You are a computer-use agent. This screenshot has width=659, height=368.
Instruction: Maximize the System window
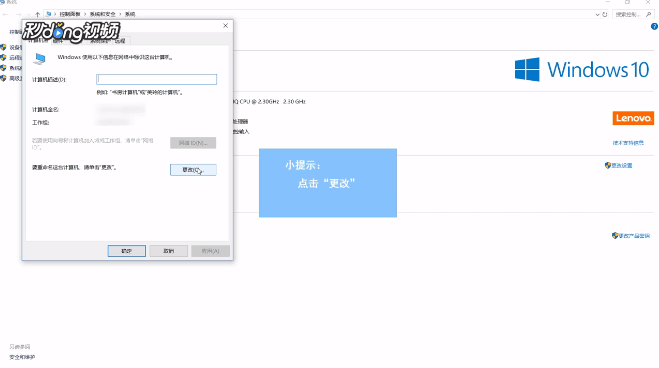click(x=627, y=2)
